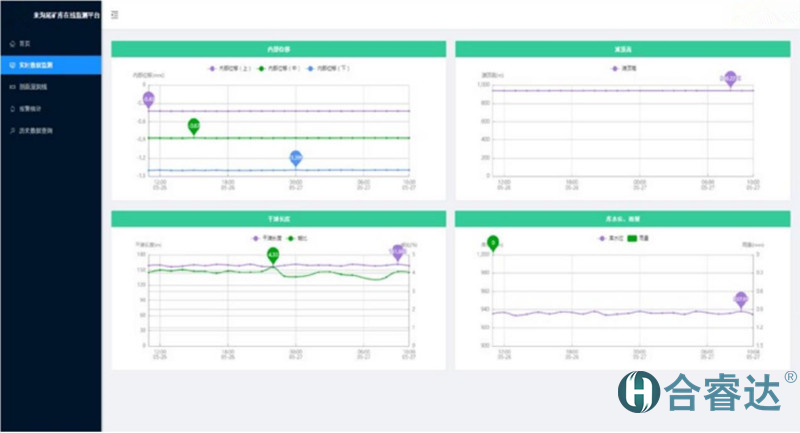Click the home icon in the sidebar
Screen dimensions: 800x433
pos(11,44)
